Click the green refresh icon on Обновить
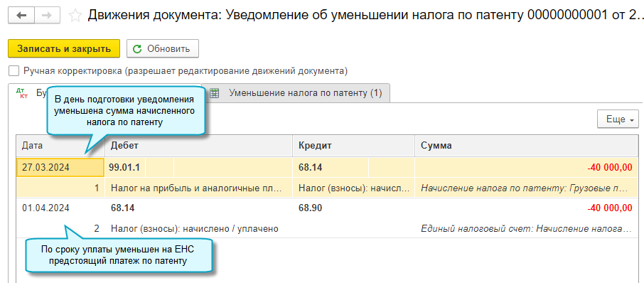644x283 pixels. [x=138, y=49]
